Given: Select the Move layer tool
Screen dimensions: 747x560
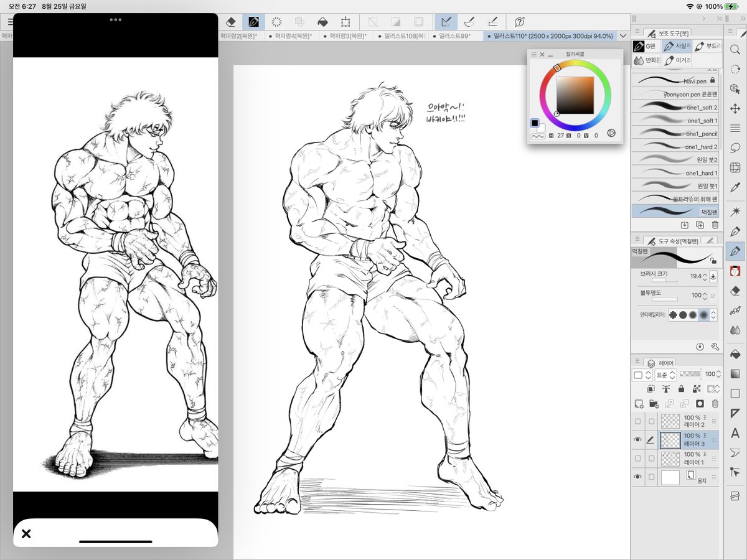Looking at the screenshot, I should pos(735,108).
